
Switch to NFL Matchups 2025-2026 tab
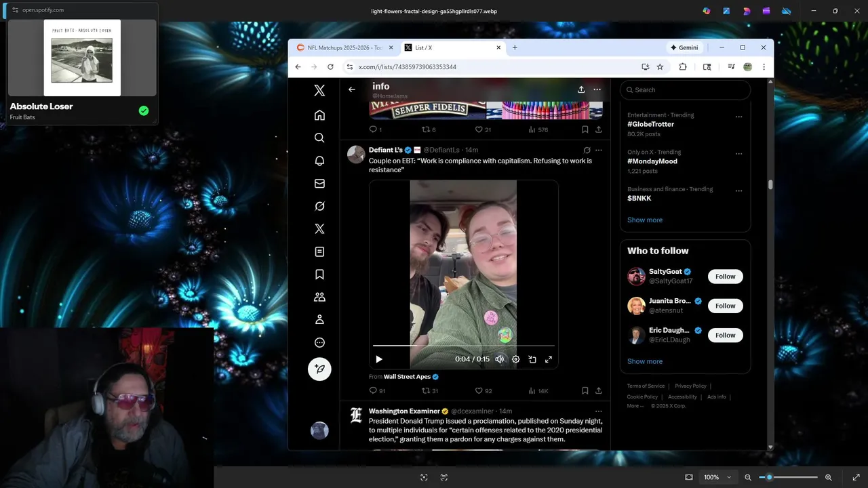(x=343, y=47)
